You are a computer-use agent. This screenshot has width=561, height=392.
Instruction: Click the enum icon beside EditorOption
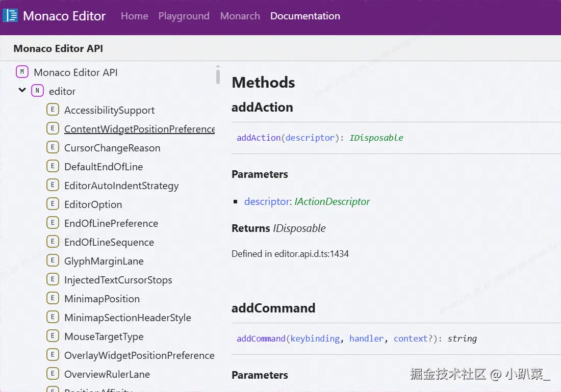(53, 204)
